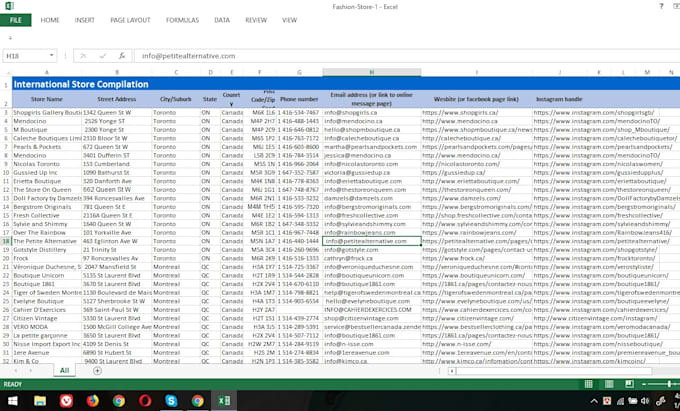Click phone number 1 416-440-1444
Viewport: 680px width, 411px height.
coord(299,241)
